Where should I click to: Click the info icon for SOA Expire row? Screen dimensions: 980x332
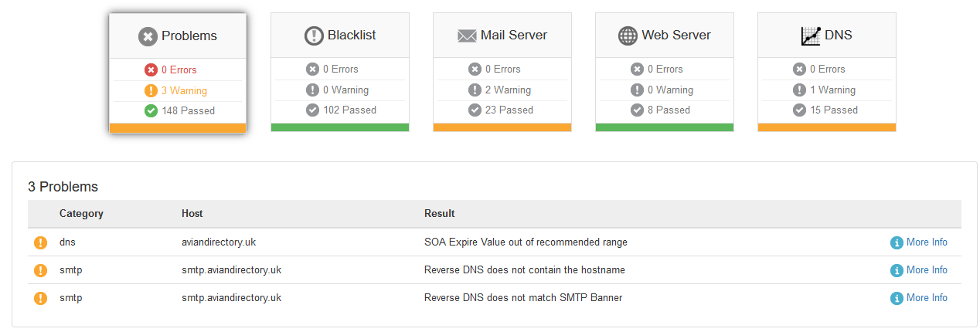pos(897,242)
